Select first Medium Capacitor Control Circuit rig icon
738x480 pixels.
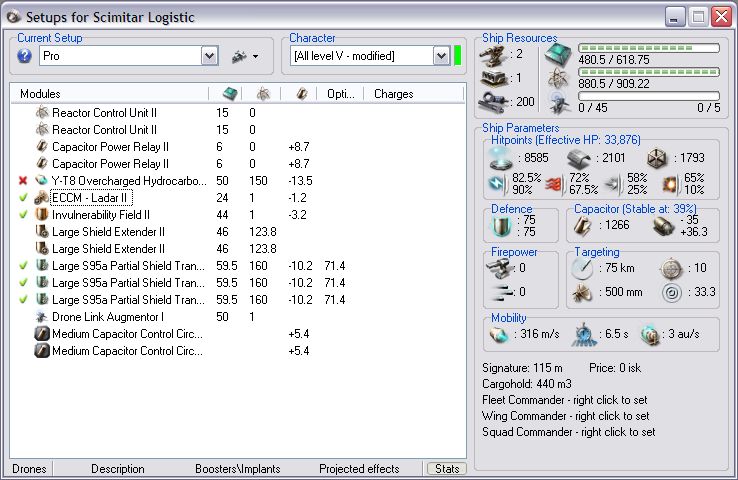click(42, 334)
